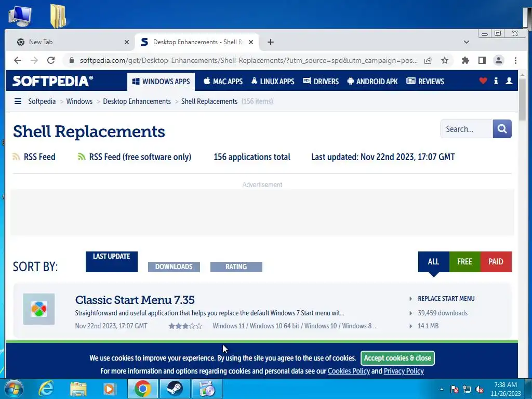Image resolution: width=532 pixels, height=399 pixels.
Task: Open the Chrome three-dot menu
Action: click(x=515, y=60)
